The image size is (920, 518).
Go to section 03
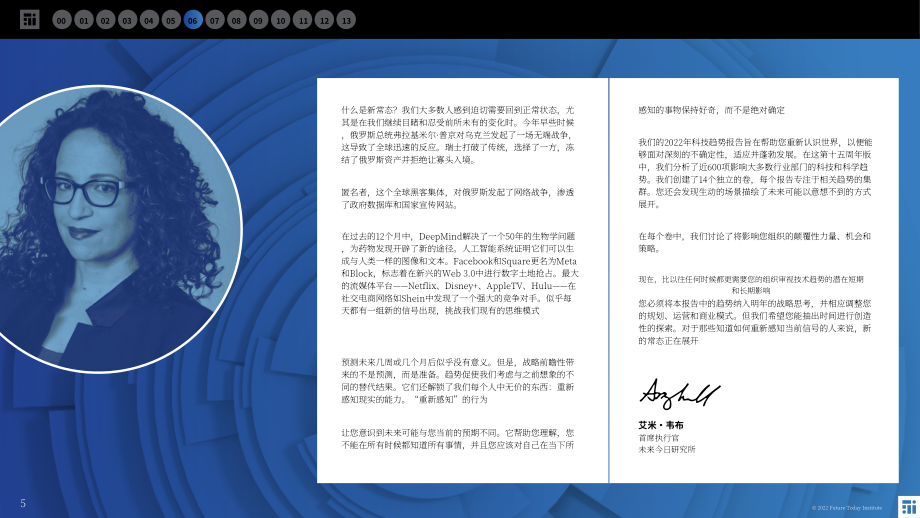tap(127, 20)
